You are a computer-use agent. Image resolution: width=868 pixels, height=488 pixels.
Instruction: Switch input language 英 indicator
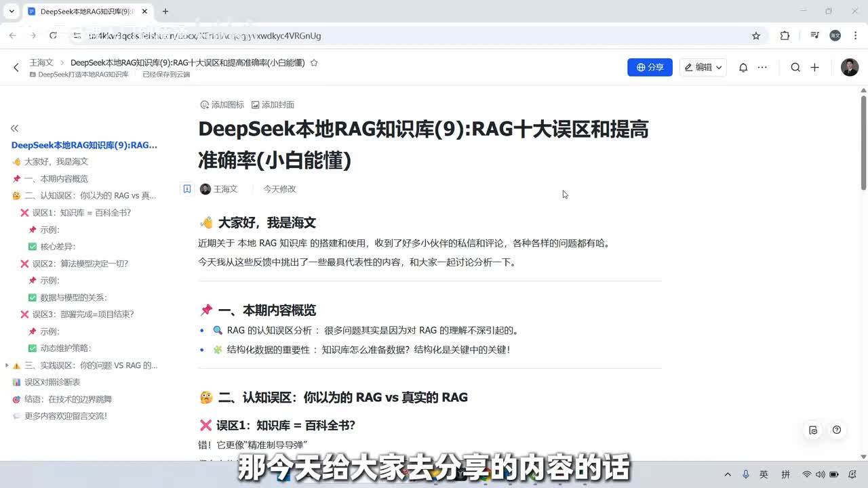(x=764, y=474)
